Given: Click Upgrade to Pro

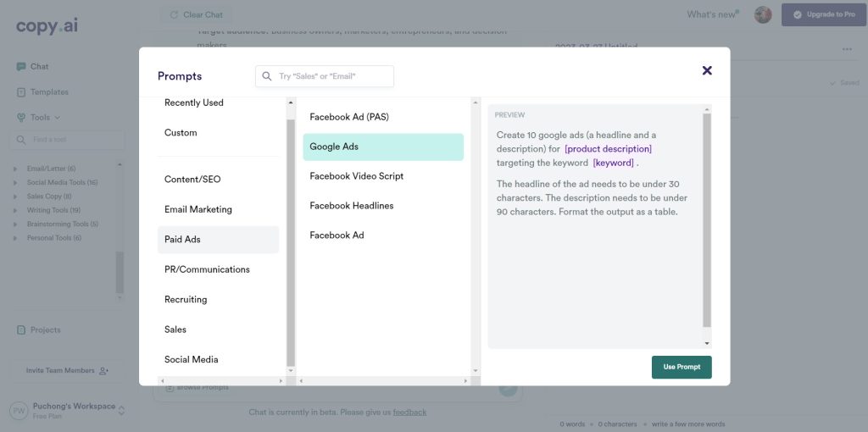Looking at the screenshot, I should [x=824, y=15].
